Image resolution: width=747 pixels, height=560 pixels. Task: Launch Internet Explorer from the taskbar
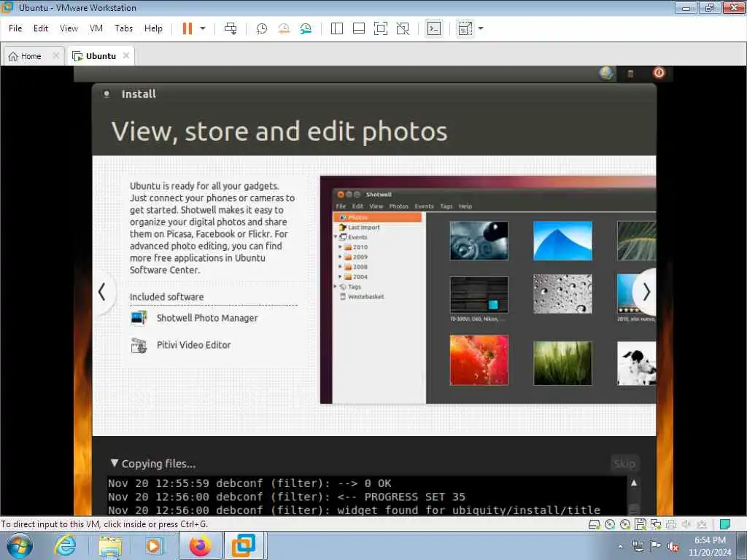[x=65, y=545]
